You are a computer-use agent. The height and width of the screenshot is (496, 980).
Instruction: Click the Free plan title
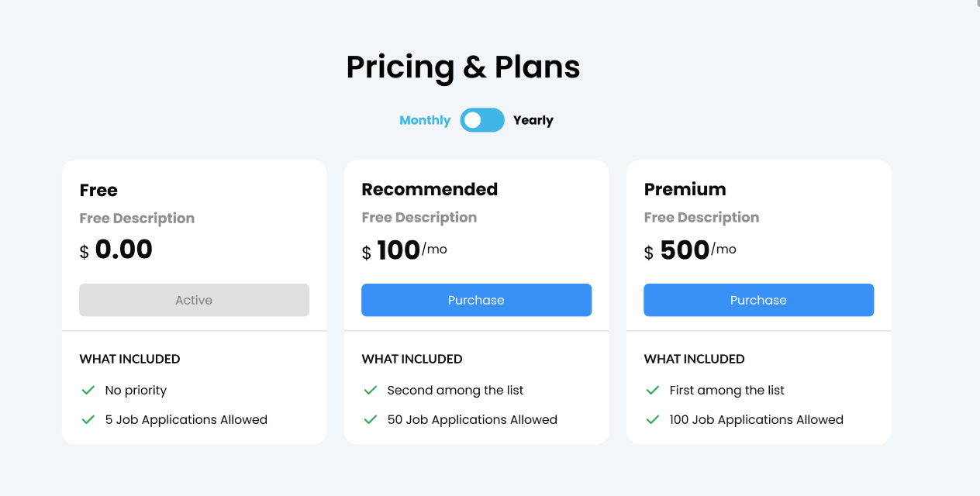(98, 190)
